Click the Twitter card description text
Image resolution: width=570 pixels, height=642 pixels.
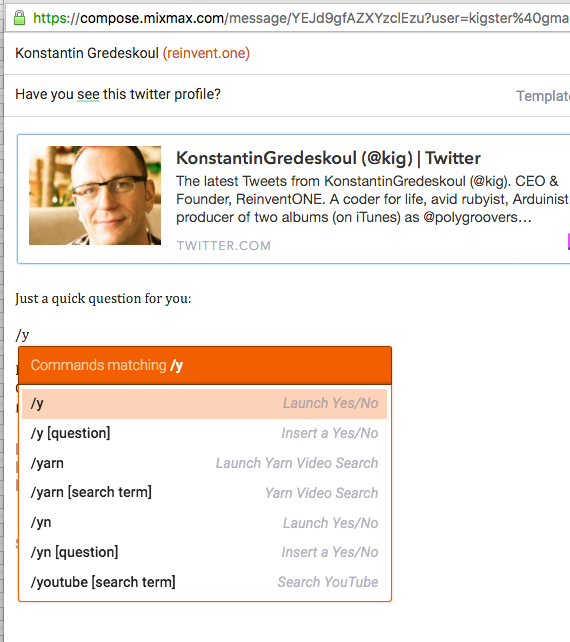point(372,199)
